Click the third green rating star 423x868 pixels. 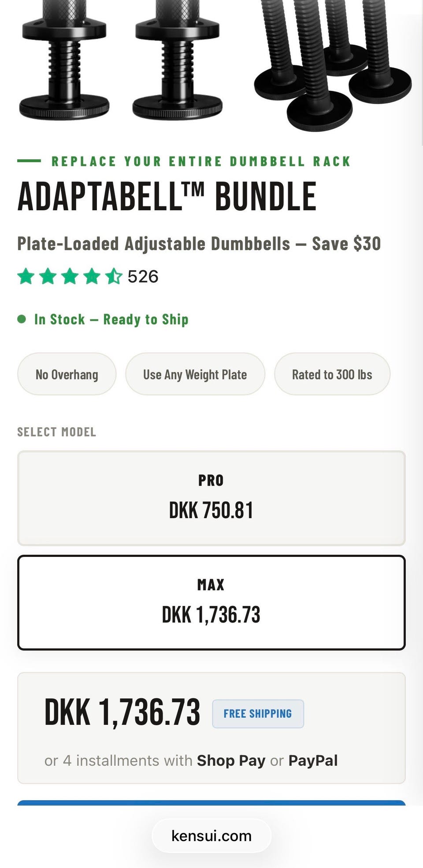[70, 277]
